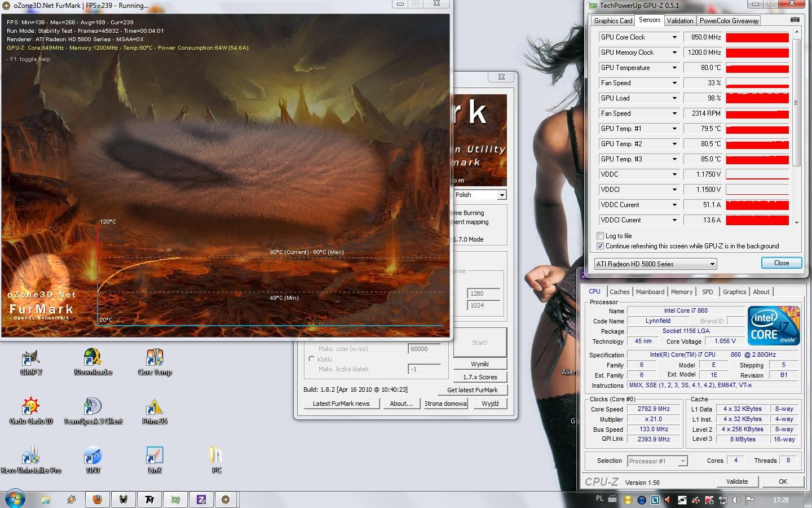The width and height of the screenshot is (812, 508).
Task: Open PowerColor Giveaway tab
Action: 729,21
